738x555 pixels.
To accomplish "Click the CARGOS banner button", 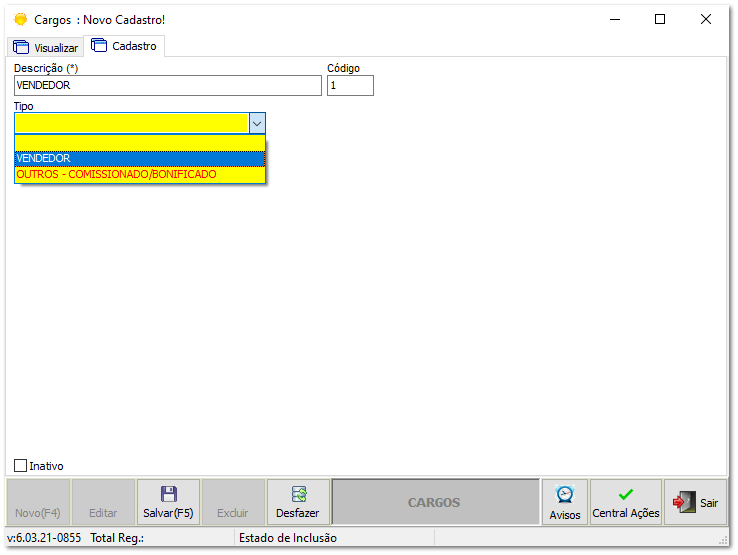I will coord(434,502).
